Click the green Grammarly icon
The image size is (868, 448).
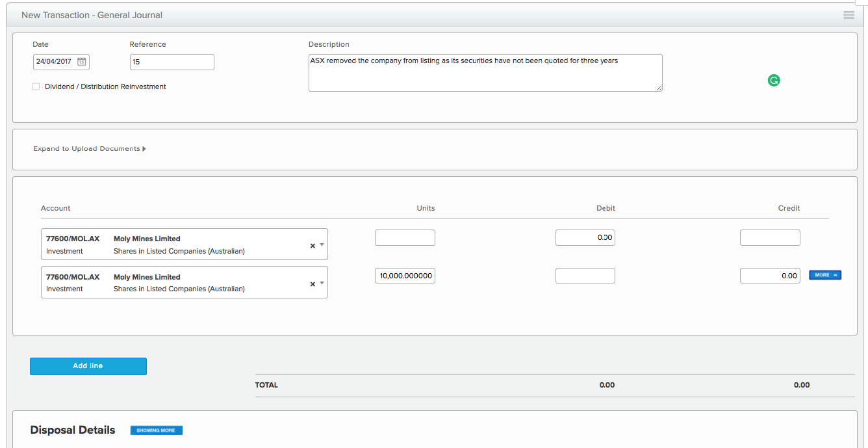click(773, 81)
